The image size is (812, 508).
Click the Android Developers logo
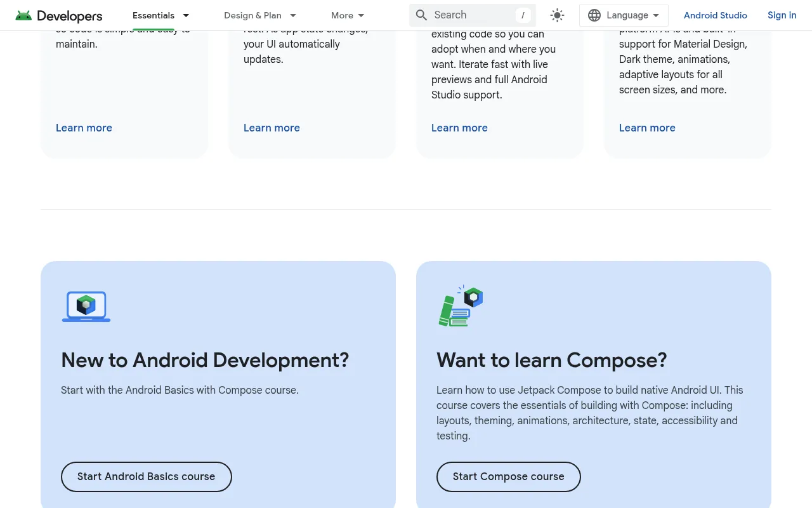tap(59, 15)
